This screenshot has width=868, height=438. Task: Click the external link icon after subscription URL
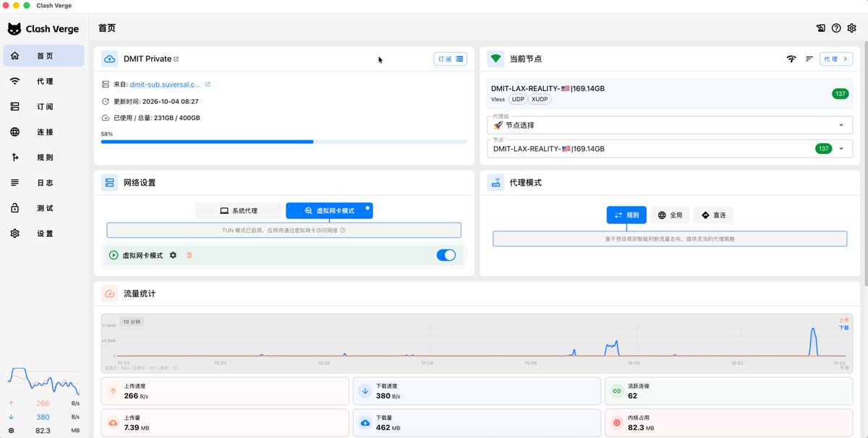[208, 85]
